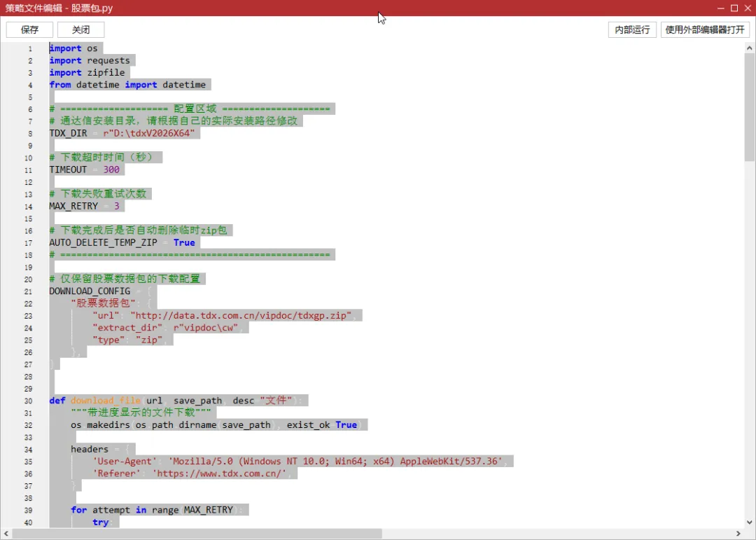Image resolution: width=756 pixels, height=540 pixels.
Task: Click the 关闭 button
Action: [80, 30]
